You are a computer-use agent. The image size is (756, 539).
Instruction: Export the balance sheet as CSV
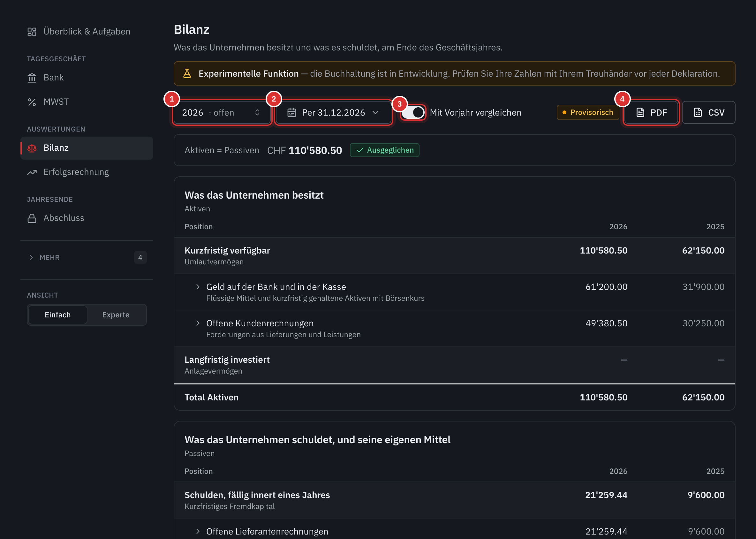708,112
